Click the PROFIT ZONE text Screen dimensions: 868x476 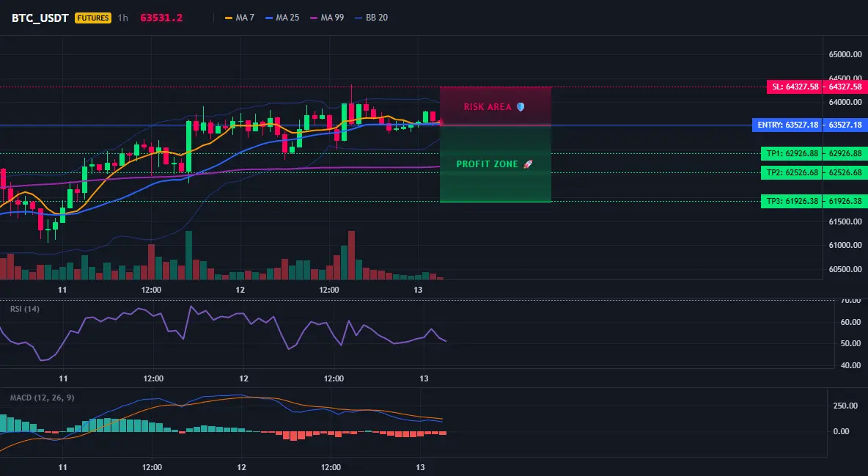(x=487, y=164)
